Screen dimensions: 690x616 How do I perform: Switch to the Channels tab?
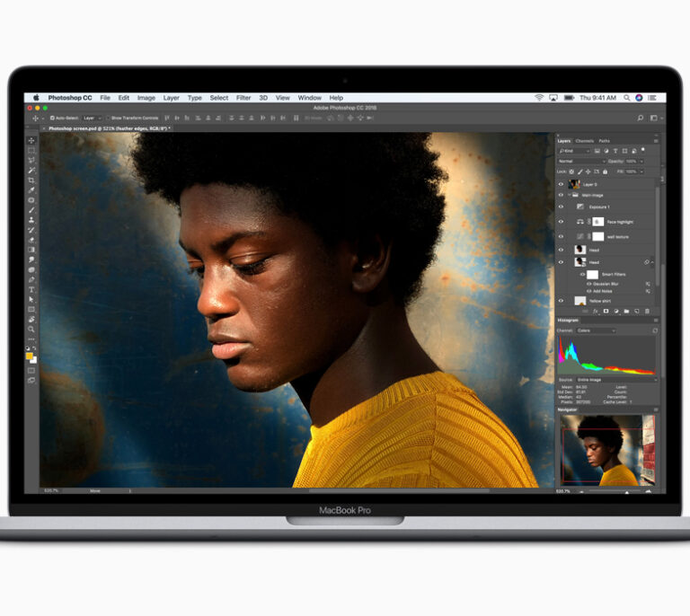point(585,141)
